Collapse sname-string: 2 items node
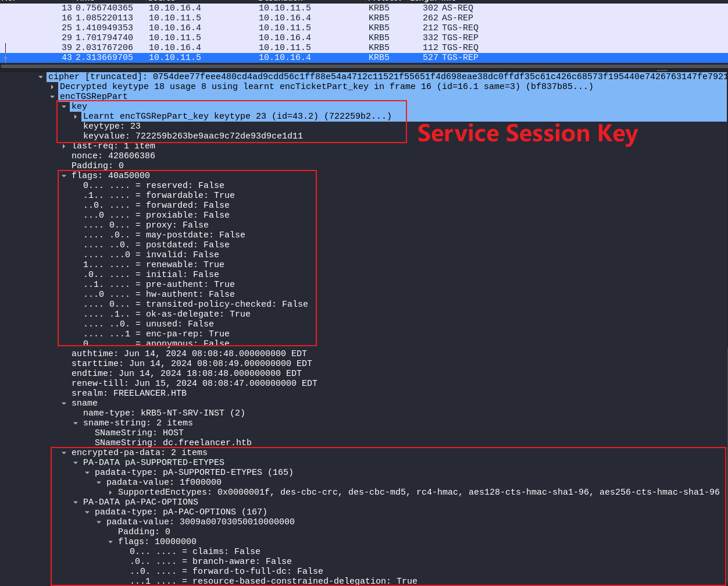 pos(76,423)
